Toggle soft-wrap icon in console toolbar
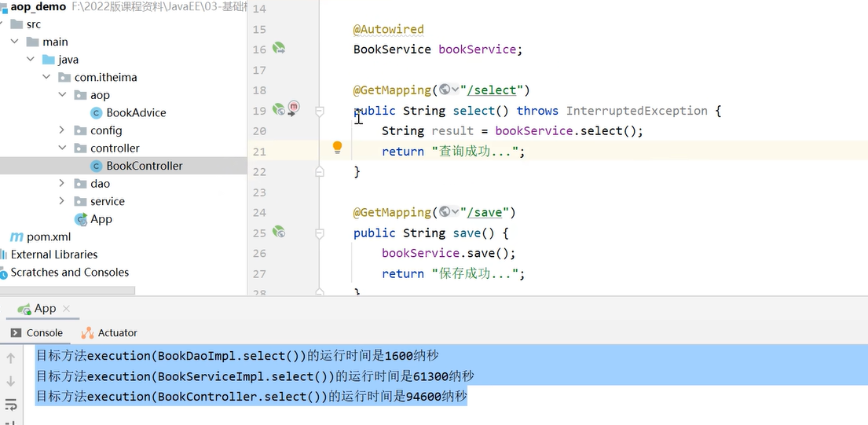868x425 pixels. click(10, 405)
